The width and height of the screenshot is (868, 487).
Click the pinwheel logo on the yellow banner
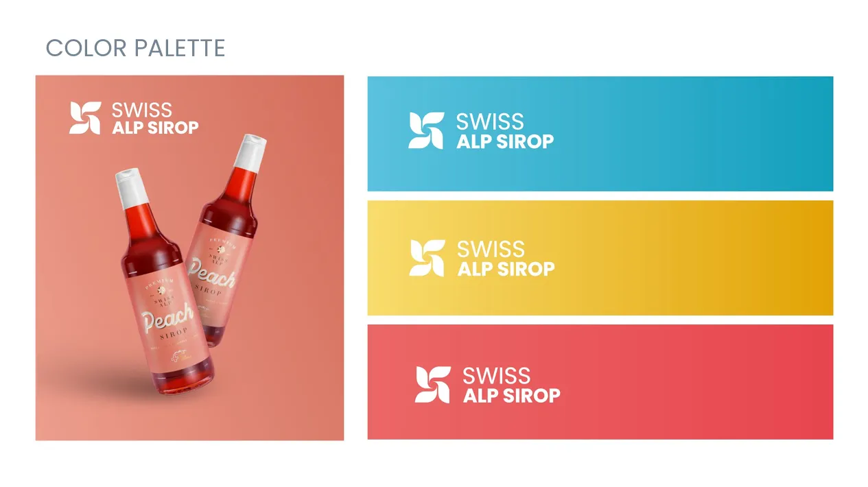click(427, 258)
